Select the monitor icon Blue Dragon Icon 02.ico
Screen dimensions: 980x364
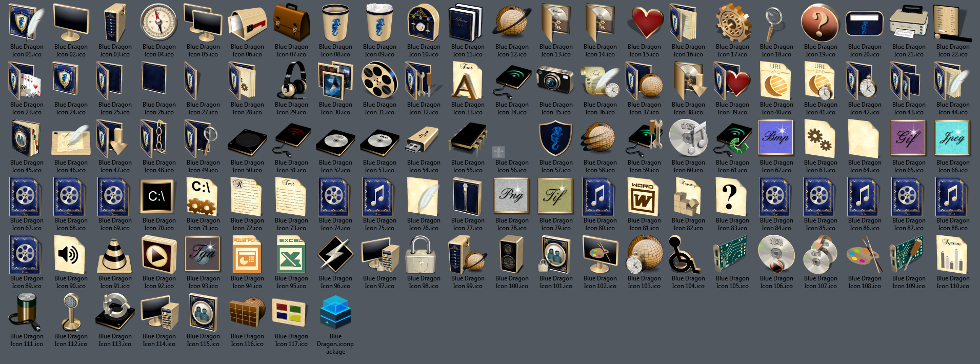coord(71,23)
